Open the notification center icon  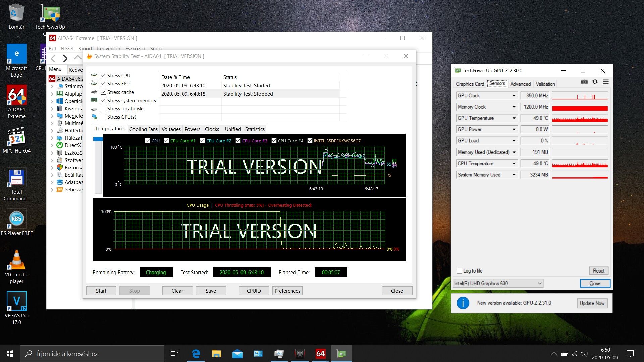pos(630,354)
